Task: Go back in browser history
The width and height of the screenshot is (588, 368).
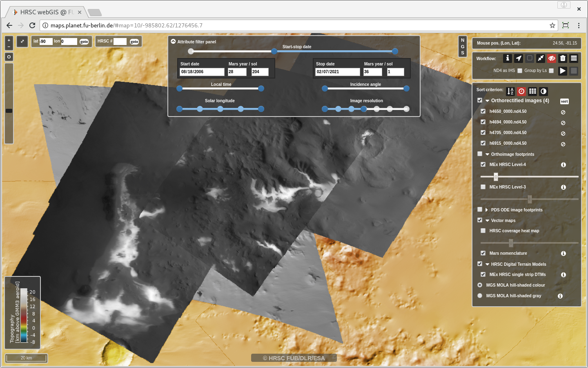Action: click(9, 25)
